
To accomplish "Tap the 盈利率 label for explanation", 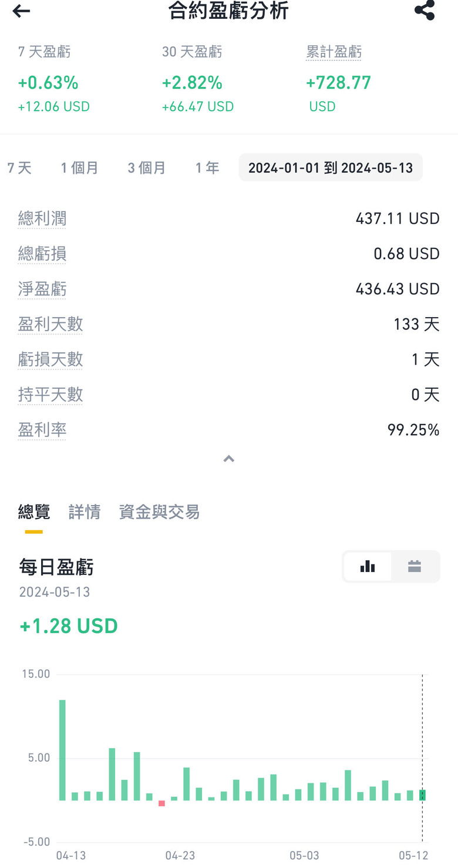I will tap(42, 430).
